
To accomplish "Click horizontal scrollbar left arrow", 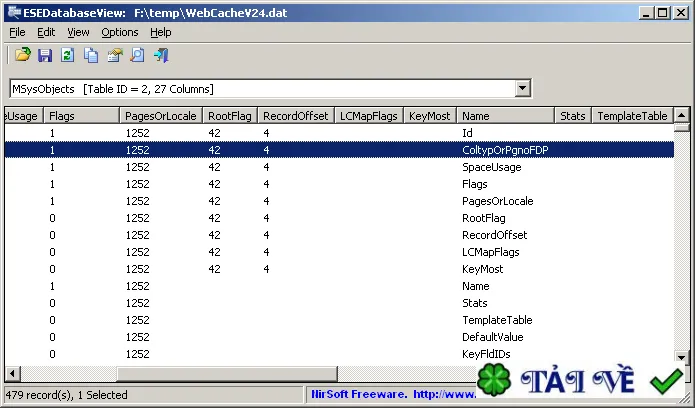I will tap(12, 373).
